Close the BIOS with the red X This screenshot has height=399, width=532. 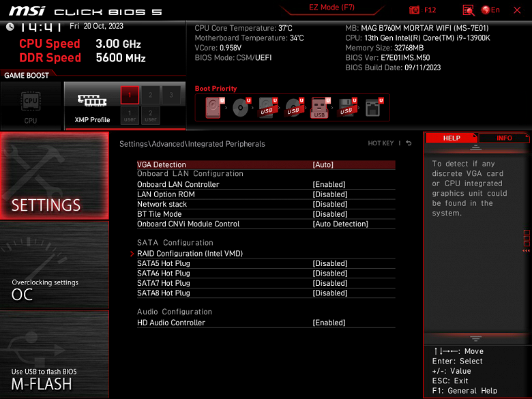point(517,10)
